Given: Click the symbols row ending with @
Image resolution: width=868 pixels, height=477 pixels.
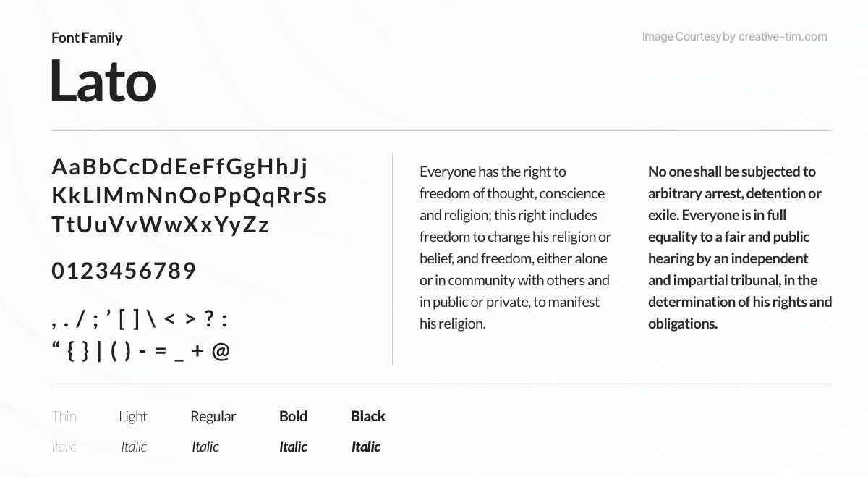Looking at the screenshot, I should point(140,352).
